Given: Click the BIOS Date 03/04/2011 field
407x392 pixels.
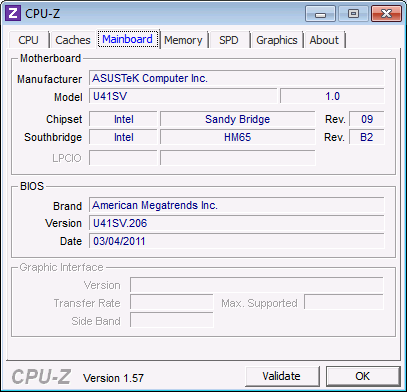Looking at the screenshot, I should coord(236,241).
